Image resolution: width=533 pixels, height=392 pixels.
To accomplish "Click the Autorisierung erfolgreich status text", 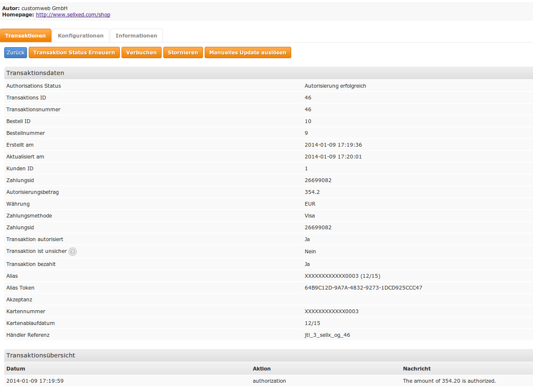I will pyautogui.click(x=335, y=86).
